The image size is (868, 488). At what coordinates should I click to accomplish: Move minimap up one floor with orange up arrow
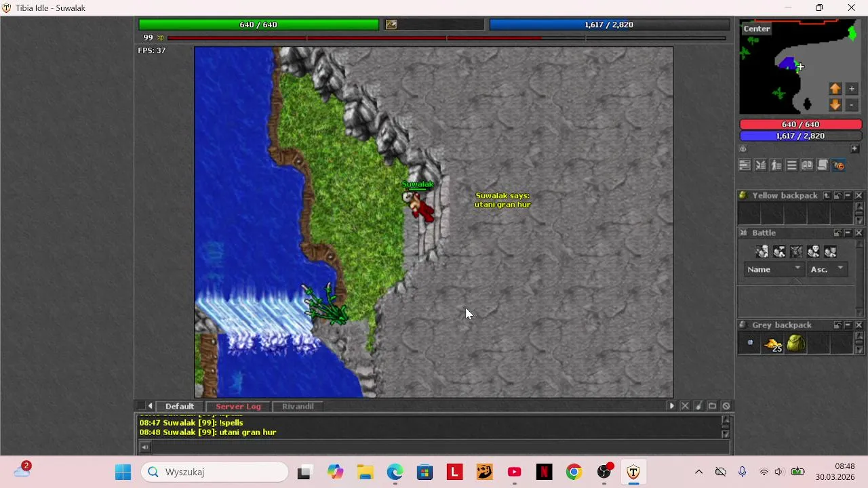[835, 89]
